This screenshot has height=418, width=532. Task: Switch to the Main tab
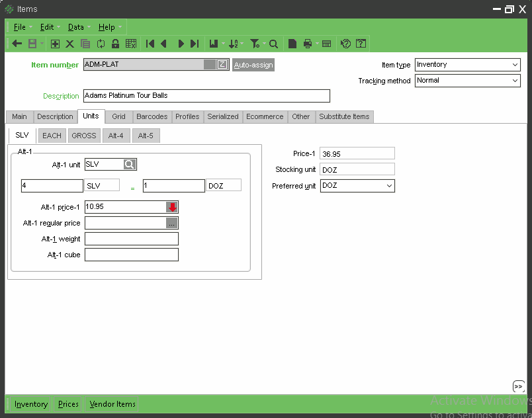19,116
